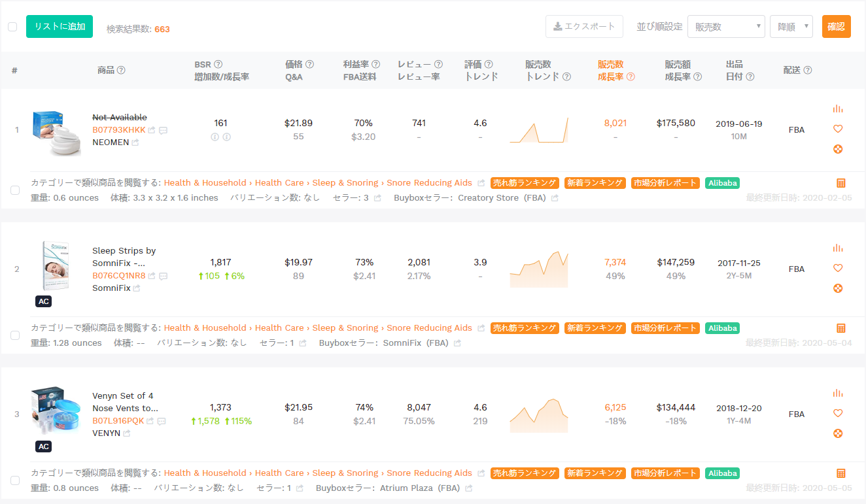
Task: Open external link icon beside ASIN B07L916PQK
Action: (x=150, y=421)
